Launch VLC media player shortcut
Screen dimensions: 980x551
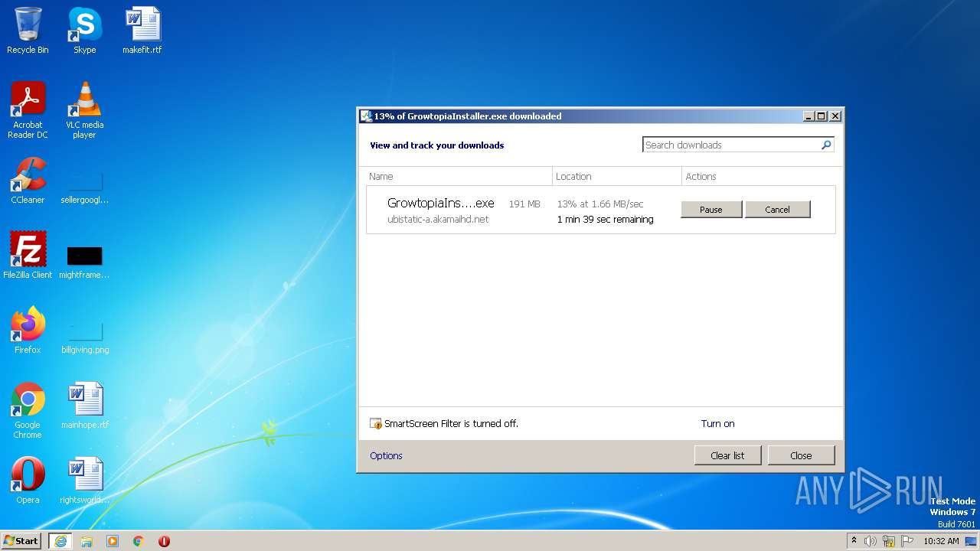(84, 110)
